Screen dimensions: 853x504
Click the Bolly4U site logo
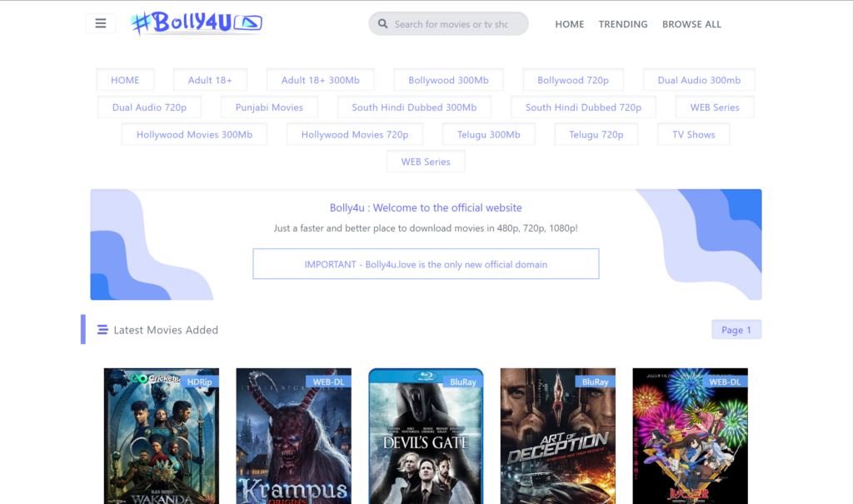[x=197, y=23]
